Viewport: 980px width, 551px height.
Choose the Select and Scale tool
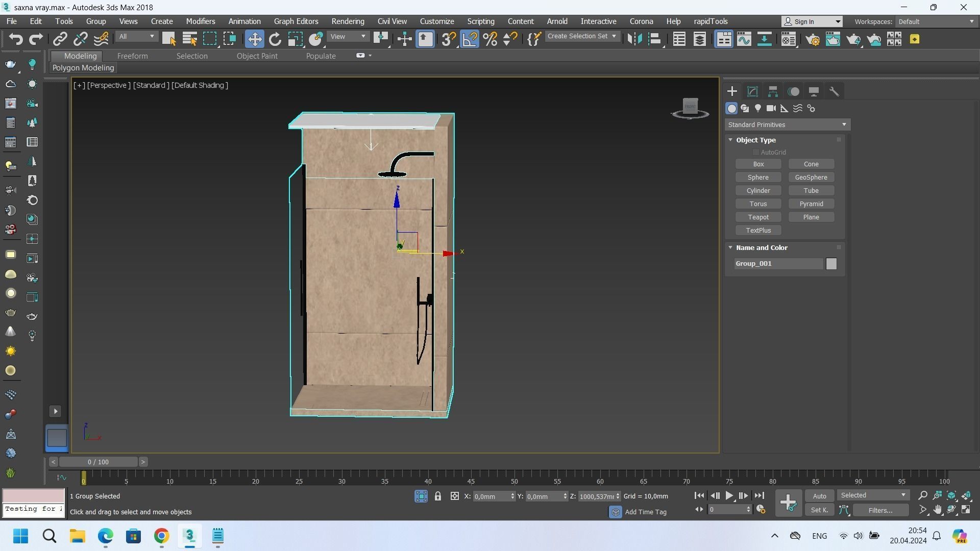tap(295, 39)
